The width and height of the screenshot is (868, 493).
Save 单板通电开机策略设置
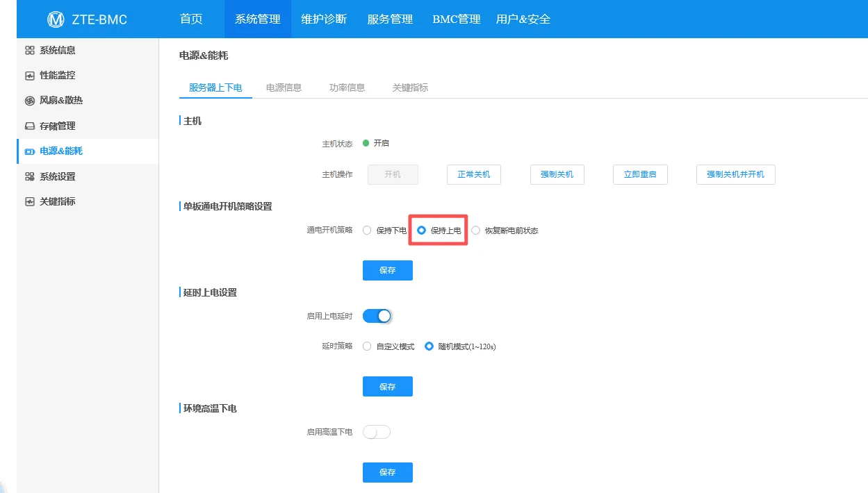point(388,270)
